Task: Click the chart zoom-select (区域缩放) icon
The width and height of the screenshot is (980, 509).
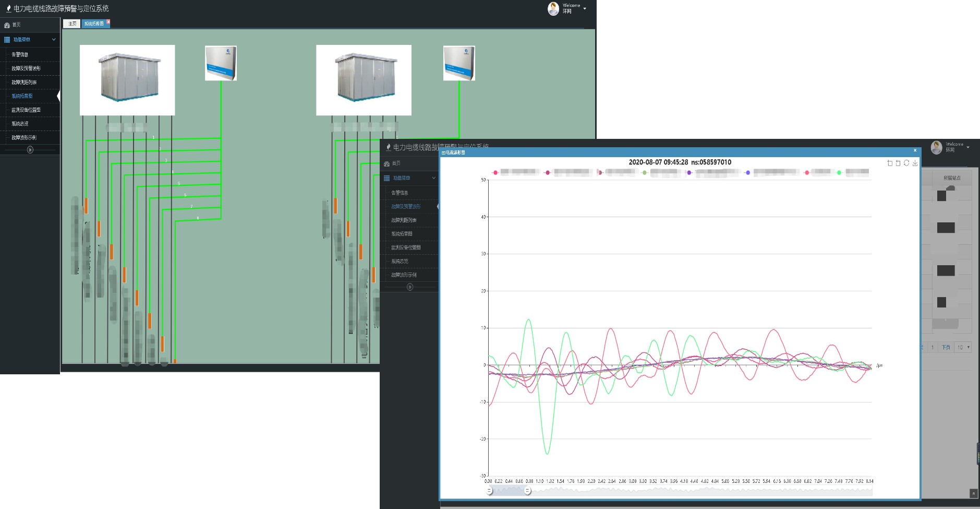Action: [x=890, y=163]
